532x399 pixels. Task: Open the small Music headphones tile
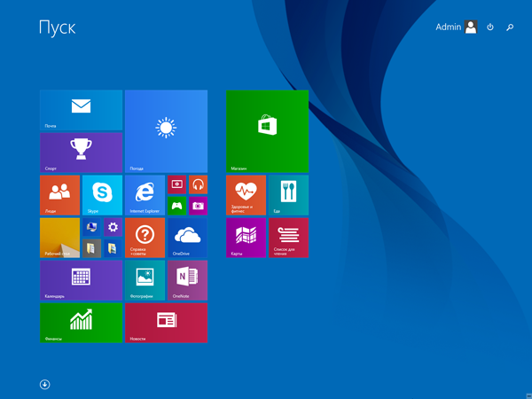198,184
